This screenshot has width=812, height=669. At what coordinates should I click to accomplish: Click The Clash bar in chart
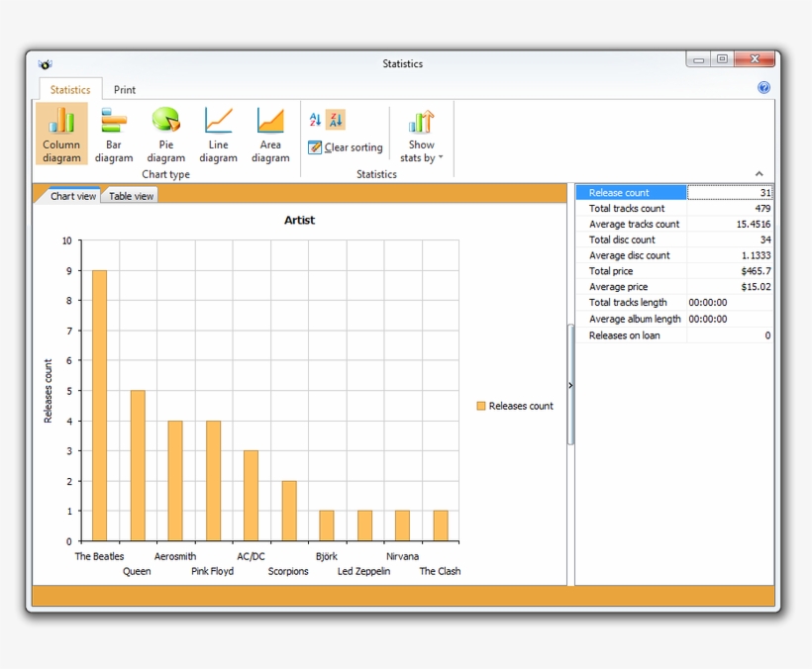[441, 526]
